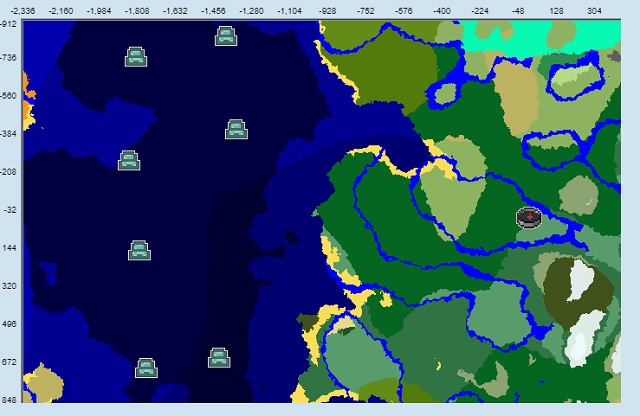
Task: Click the 848 vertical axis label
Action: [x=10, y=400]
